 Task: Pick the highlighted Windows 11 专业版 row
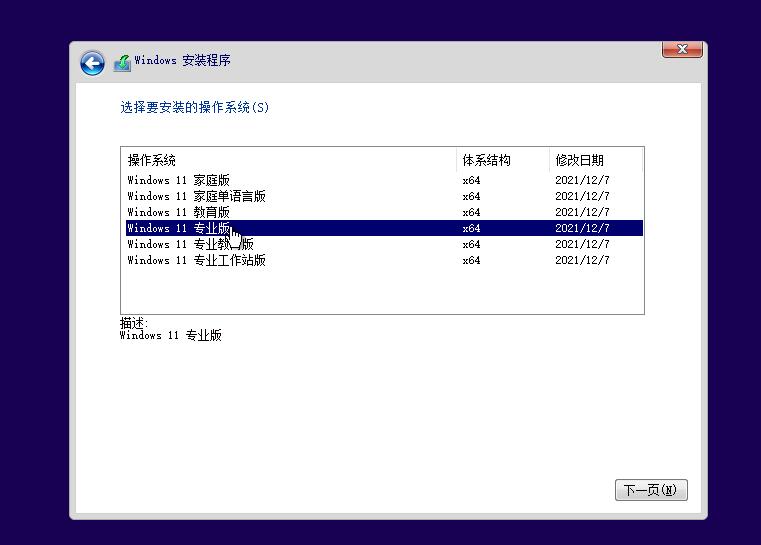[x=178, y=228]
